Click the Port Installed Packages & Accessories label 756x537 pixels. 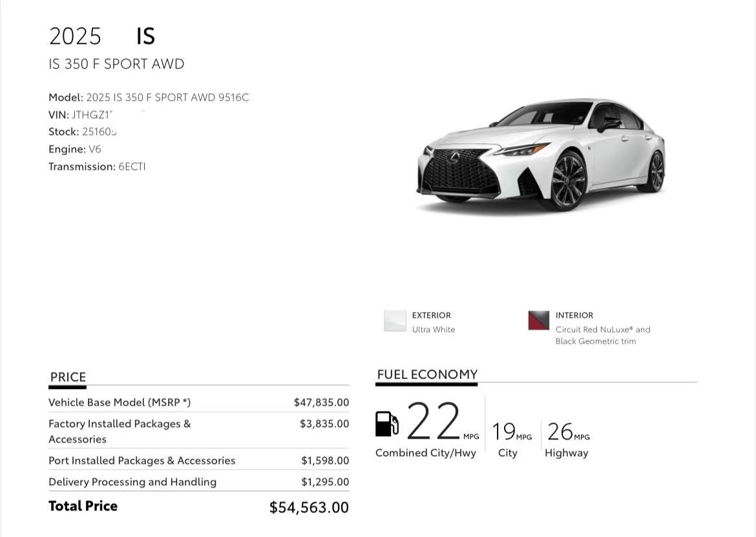point(142,460)
